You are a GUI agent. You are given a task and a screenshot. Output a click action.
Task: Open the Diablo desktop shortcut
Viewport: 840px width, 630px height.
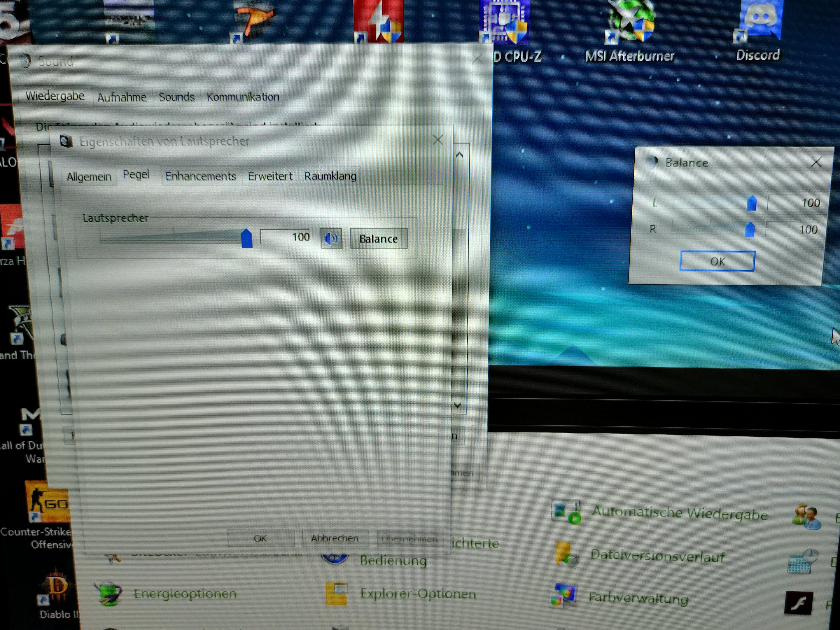57,587
